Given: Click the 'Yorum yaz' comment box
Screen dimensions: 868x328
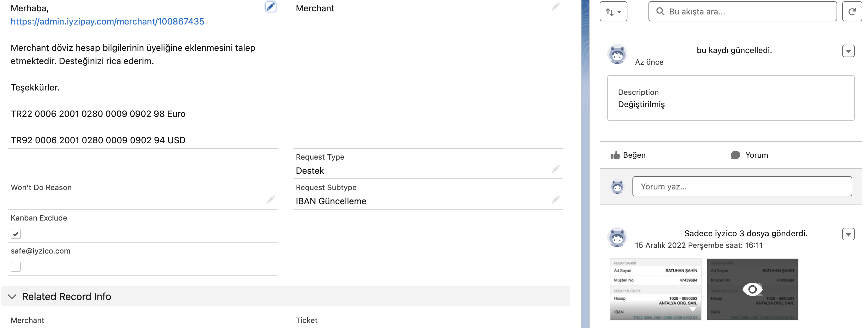Looking at the screenshot, I should point(742,187).
